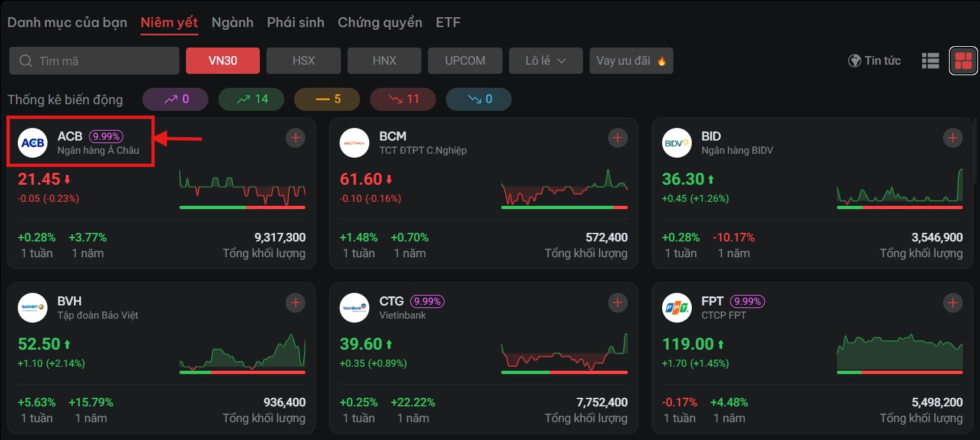Click the 9.99% badge on ACB
Screen dimensions: 980x440
click(106, 137)
